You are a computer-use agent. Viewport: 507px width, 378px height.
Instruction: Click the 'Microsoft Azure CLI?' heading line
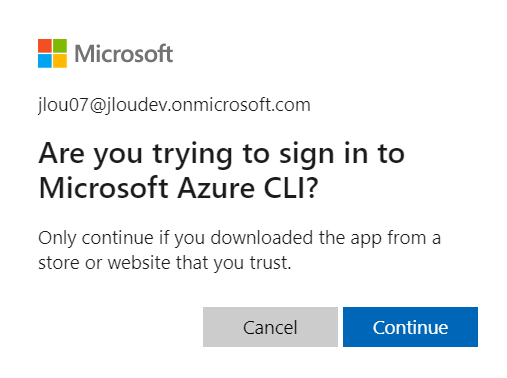coord(178,188)
